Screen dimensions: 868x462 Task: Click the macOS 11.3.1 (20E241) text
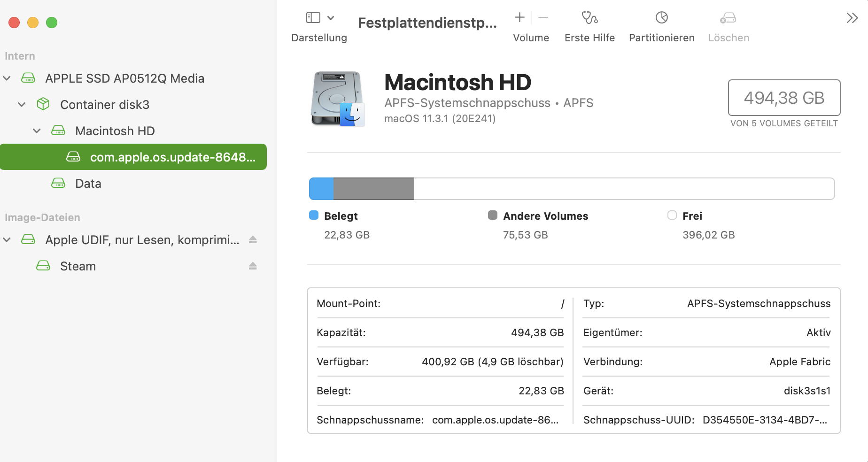(x=440, y=119)
